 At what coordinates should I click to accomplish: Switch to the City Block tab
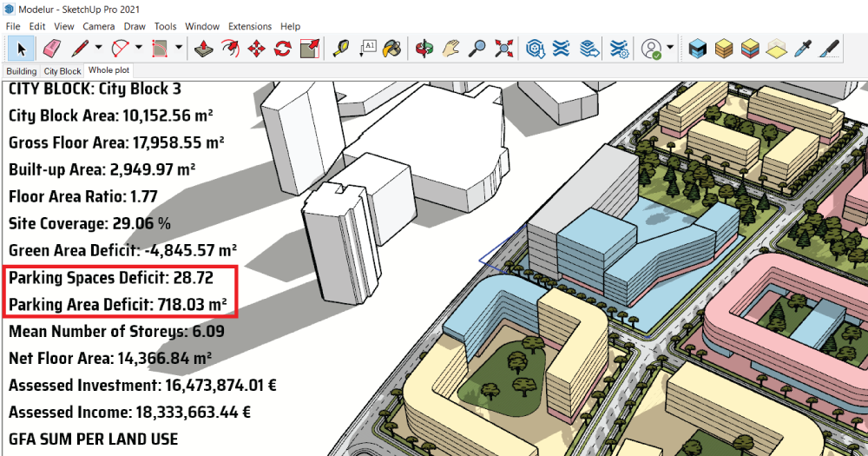point(62,71)
